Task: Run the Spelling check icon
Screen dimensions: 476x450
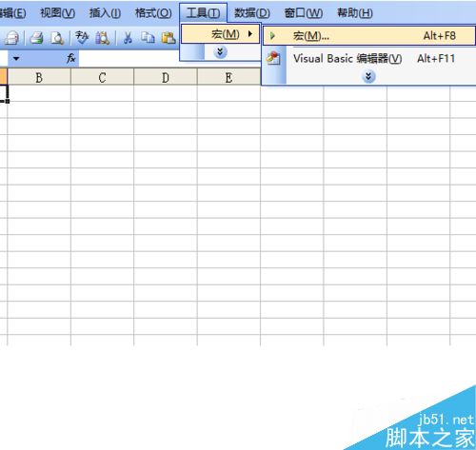Action: 82,38
